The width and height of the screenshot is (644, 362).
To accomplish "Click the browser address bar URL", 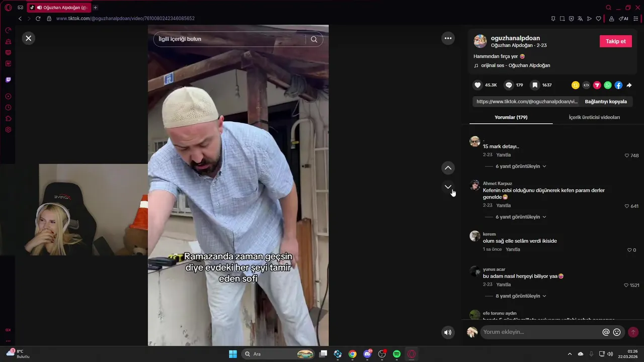I will (125, 19).
